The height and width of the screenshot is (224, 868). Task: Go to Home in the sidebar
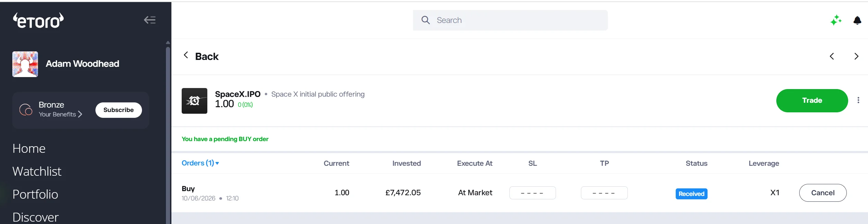point(29,149)
